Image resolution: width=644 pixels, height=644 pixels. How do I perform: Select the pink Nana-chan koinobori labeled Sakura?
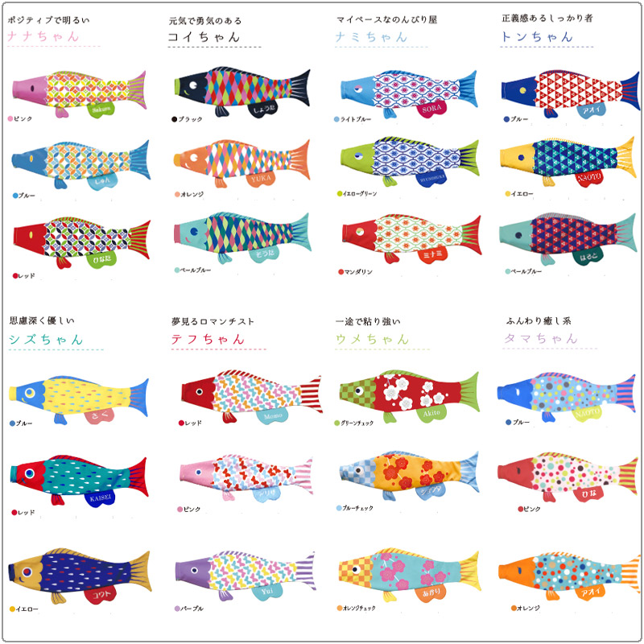(x=79, y=94)
